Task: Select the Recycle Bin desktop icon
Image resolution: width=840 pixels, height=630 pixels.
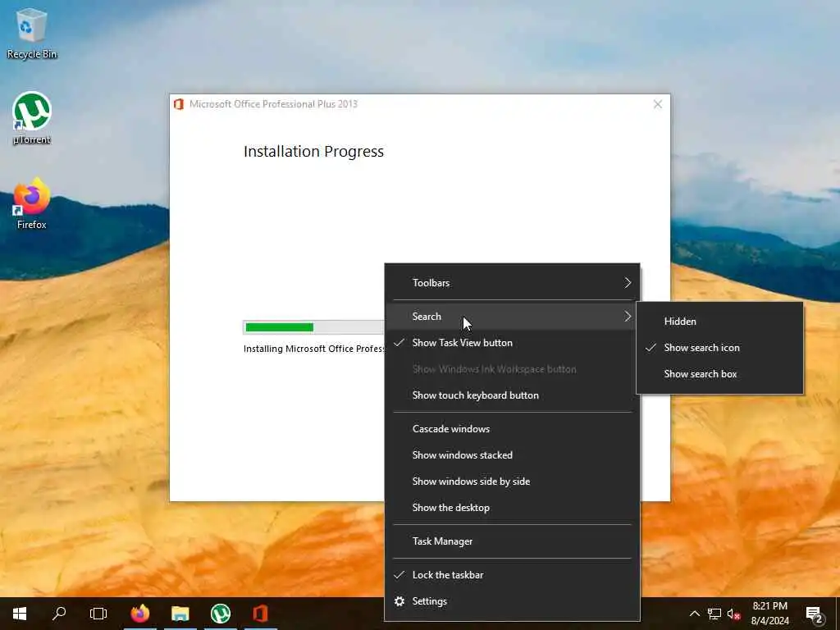Action: pyautogui.click(x=32, y=33)
